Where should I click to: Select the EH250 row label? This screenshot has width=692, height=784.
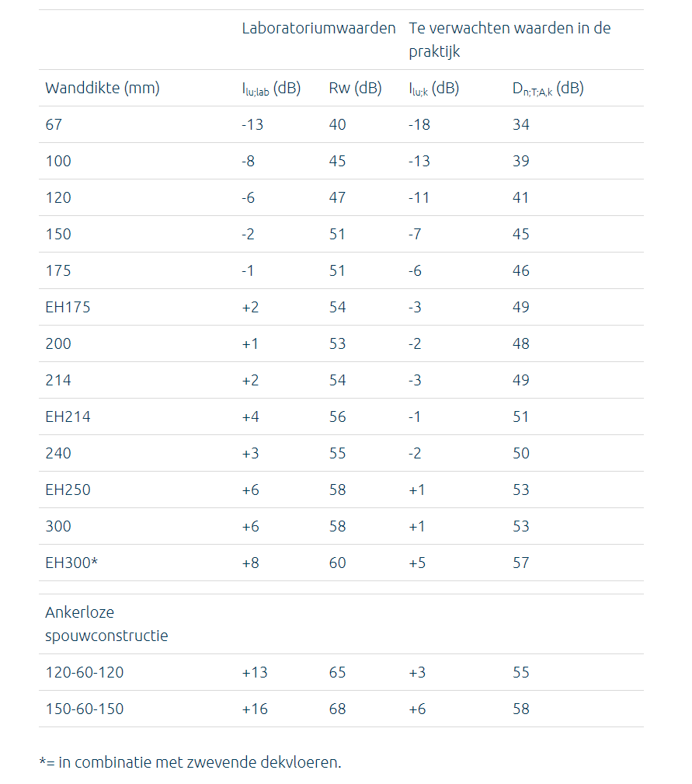pos(68,490)
